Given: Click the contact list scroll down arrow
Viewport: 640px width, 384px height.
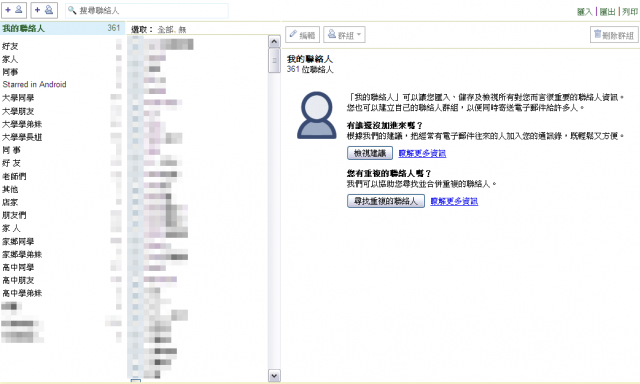Looking at the screenshot, I should pyautogui.click(x=274, y=375).
